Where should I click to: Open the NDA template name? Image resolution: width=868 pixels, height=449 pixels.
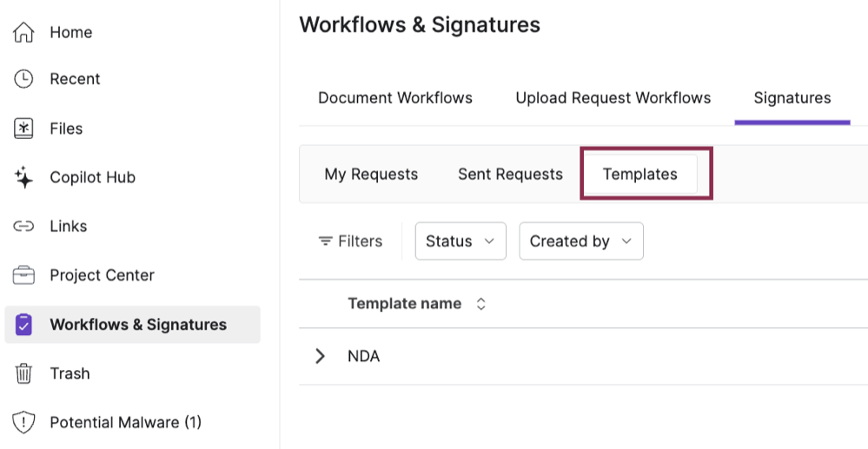364,356
